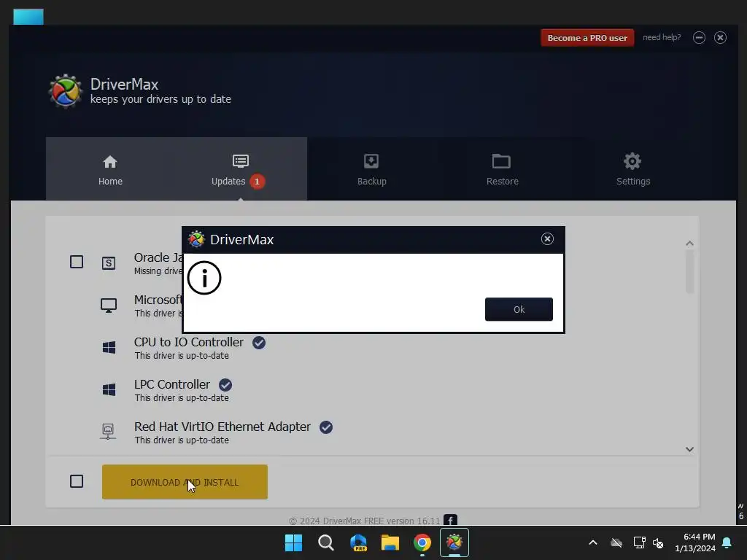Minimize the DriverMax main window
This screenshot has height=560, width=747.
[699, 38]
